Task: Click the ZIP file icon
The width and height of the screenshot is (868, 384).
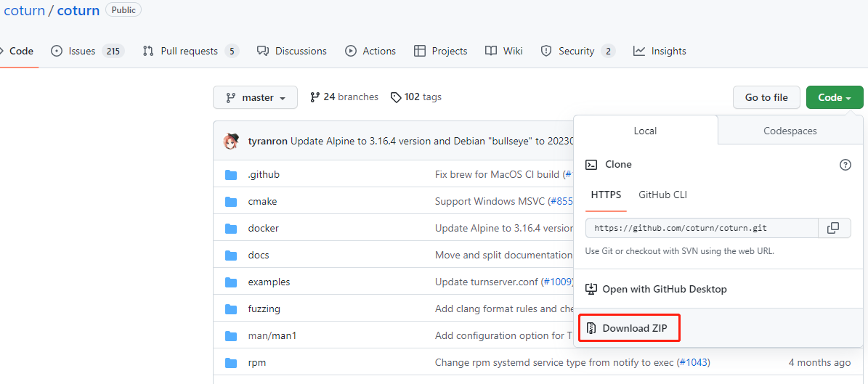Action: point(591,328)
